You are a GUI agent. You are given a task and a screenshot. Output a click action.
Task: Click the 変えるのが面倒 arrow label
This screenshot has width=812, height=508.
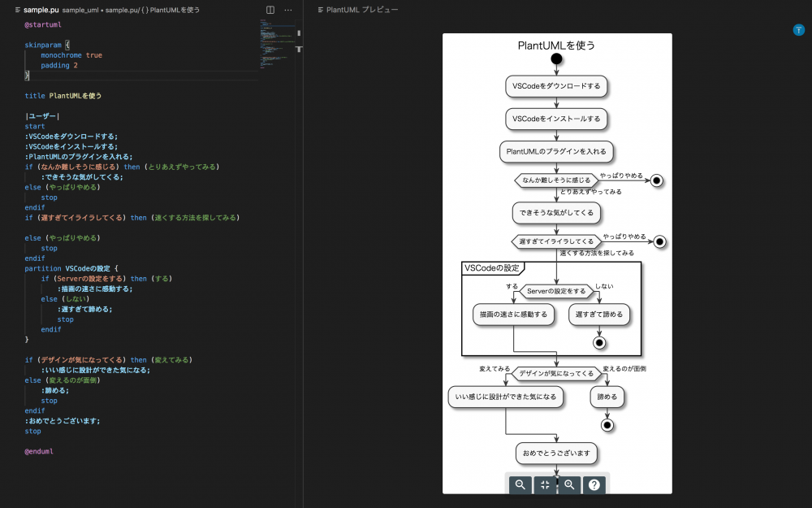[624, 368]
